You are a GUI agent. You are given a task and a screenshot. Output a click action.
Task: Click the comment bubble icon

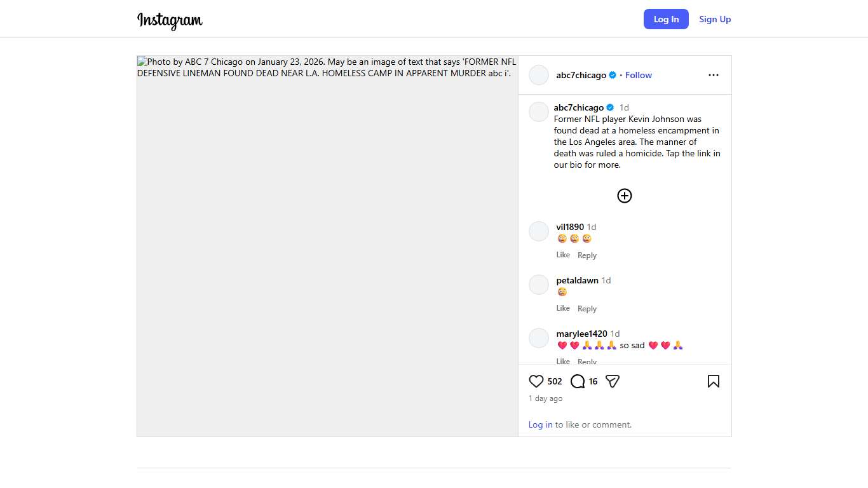(578, 381)
